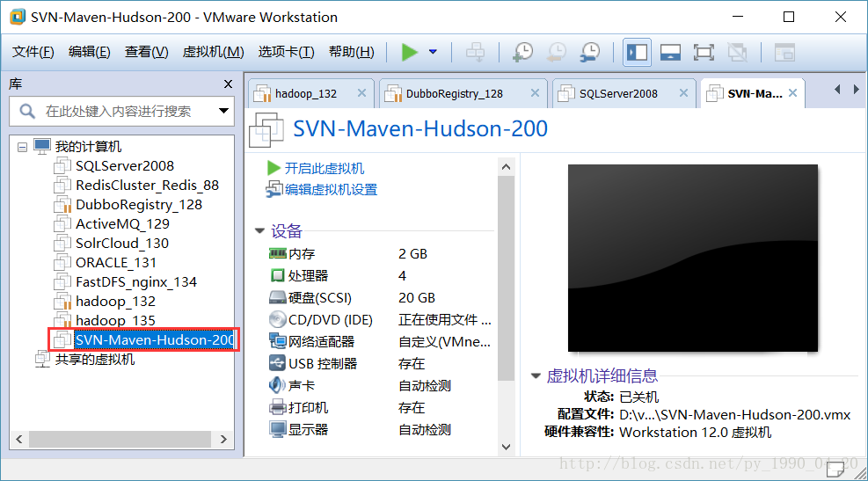Click the Unity mode toolbar icon

tap(737, 53)
